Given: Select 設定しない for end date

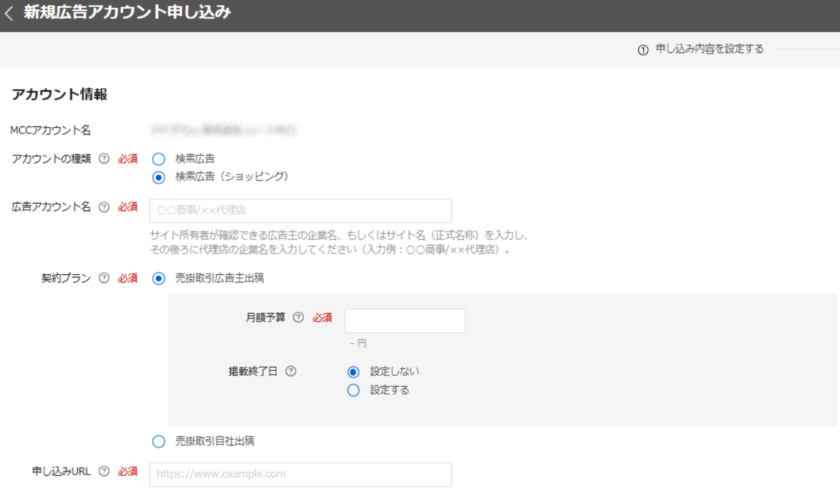Looking at the screenshot, I should point(353,371).
